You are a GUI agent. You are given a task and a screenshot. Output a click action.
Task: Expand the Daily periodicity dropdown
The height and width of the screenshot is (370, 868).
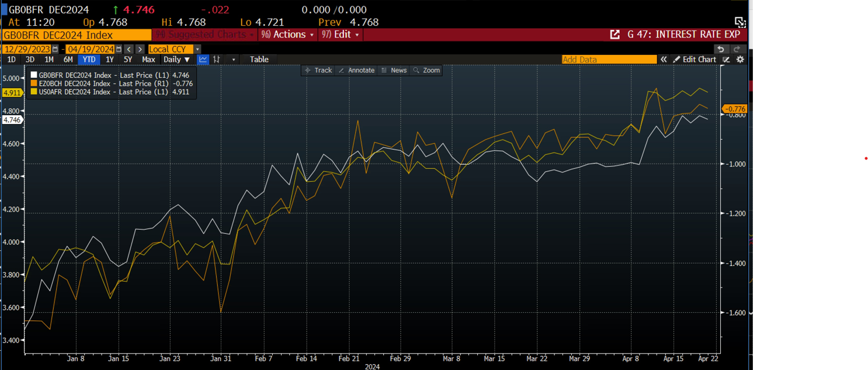[176, 60]
